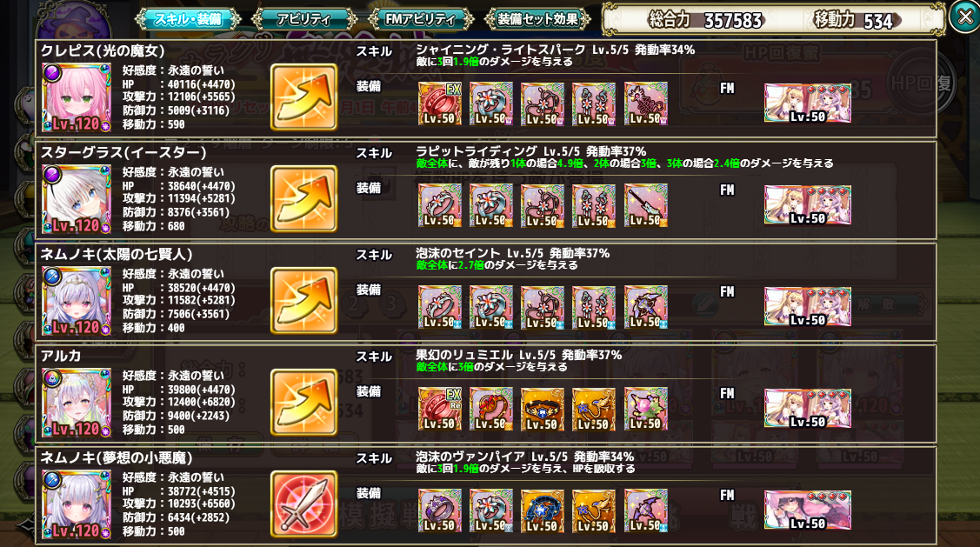Open クレピス(光の魔女) character portrait
This screenshot has width=980, height=547.
tap(77, 97)
